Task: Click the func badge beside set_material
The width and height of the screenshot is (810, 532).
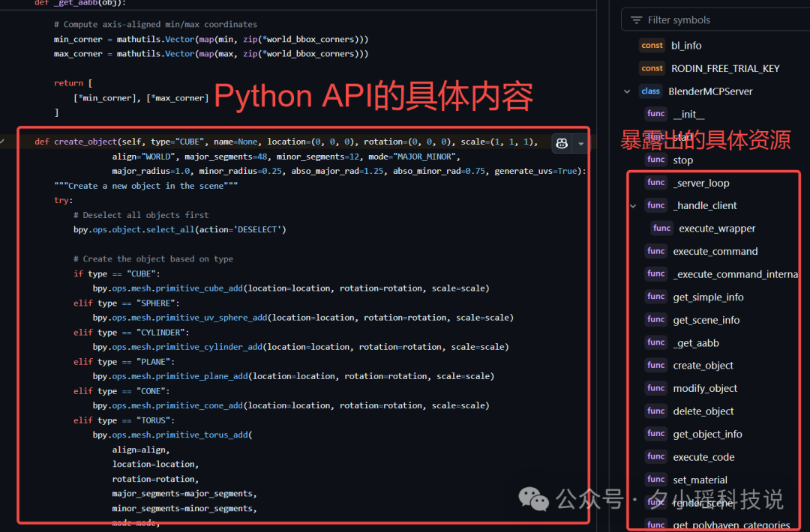Action: (656, 480)
